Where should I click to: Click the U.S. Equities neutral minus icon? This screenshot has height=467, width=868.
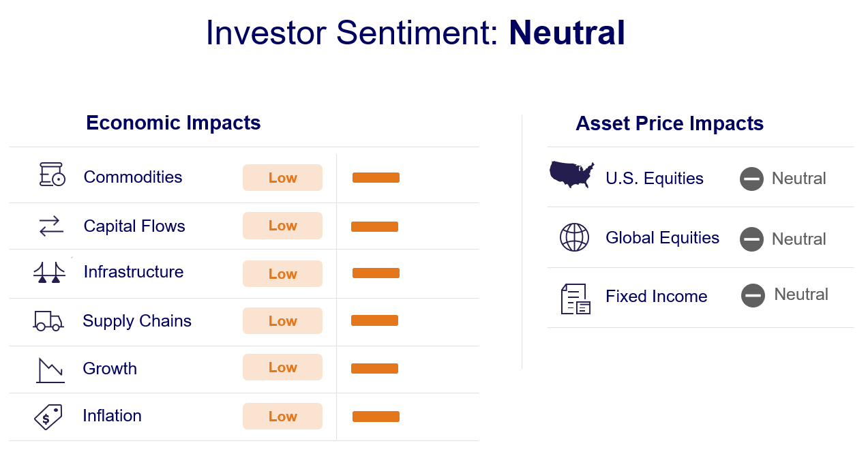pyautogui.click(x=751, y=179)
